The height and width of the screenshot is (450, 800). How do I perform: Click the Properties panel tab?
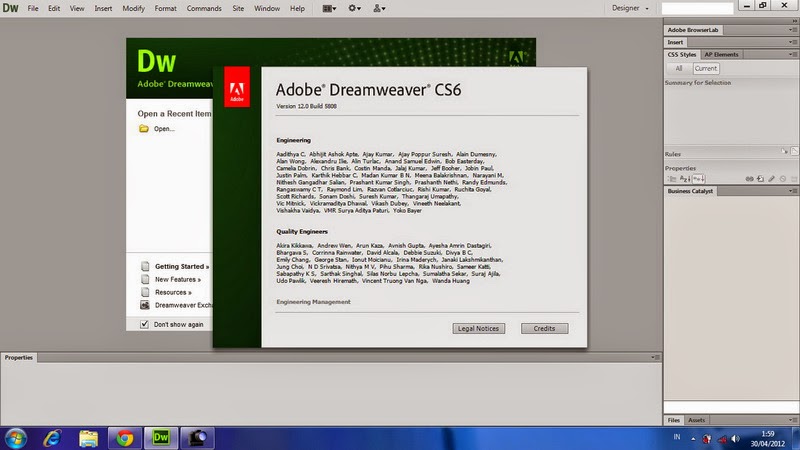(x=18, y=358)
